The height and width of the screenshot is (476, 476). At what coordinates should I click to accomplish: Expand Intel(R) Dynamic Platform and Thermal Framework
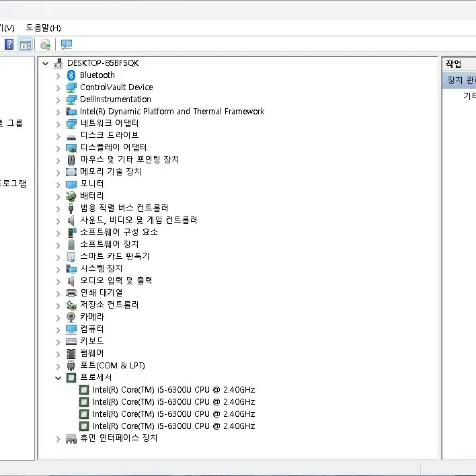pos(58,112)
